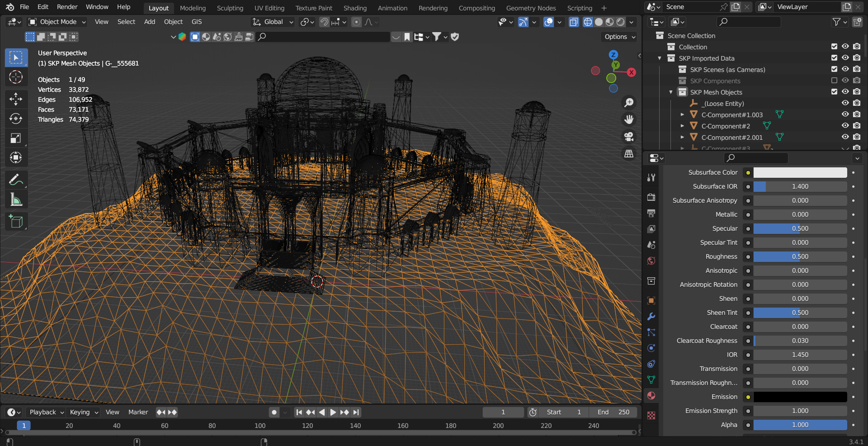This screenshot has width=868, height=446.
Task: Select the Transform tool
Action: tap(16, 157)
